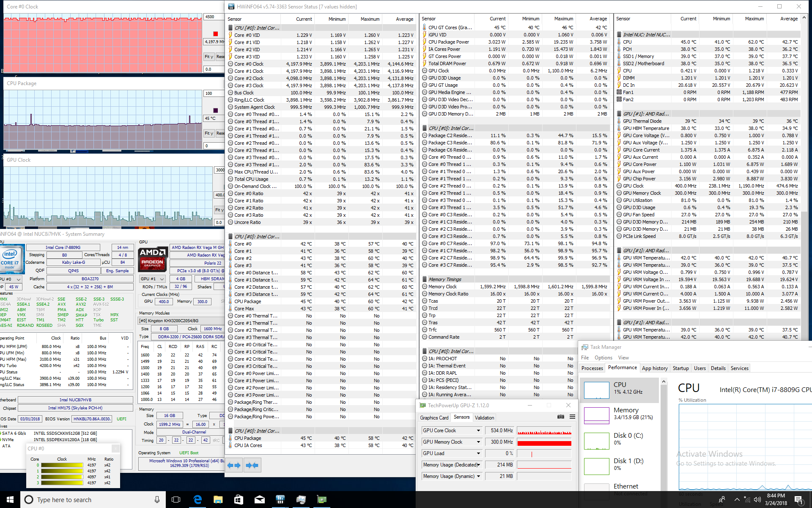Click the volume speaker tray icon
This screenshot has height=508, width=812.
click(x=757, y=500)
